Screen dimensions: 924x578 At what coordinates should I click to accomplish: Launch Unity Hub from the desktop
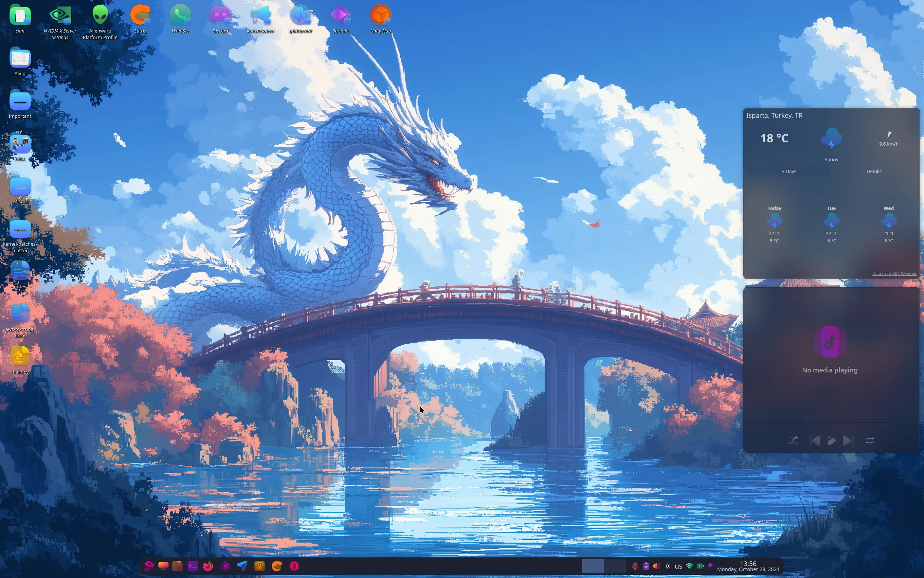[x=380, y=19]
